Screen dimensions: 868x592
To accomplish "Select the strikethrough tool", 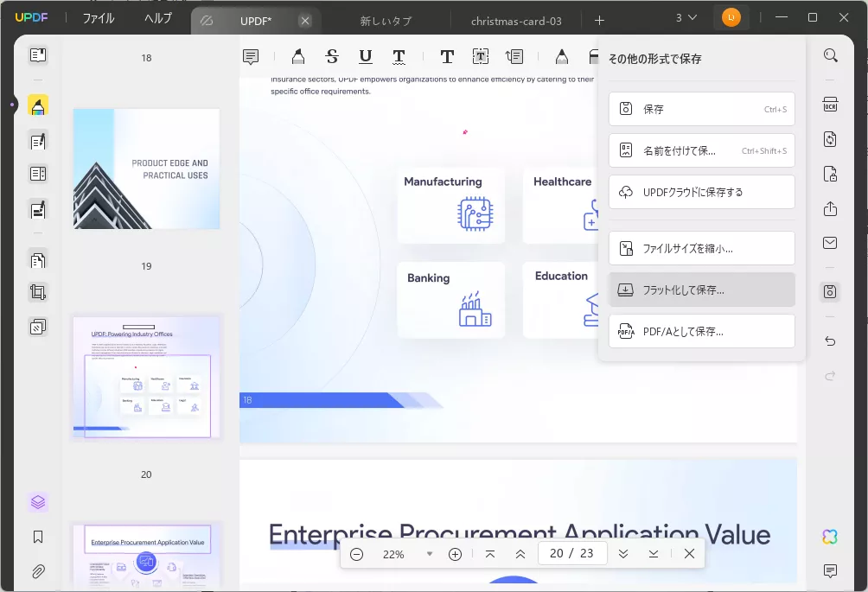I will (x=332, y=56).
